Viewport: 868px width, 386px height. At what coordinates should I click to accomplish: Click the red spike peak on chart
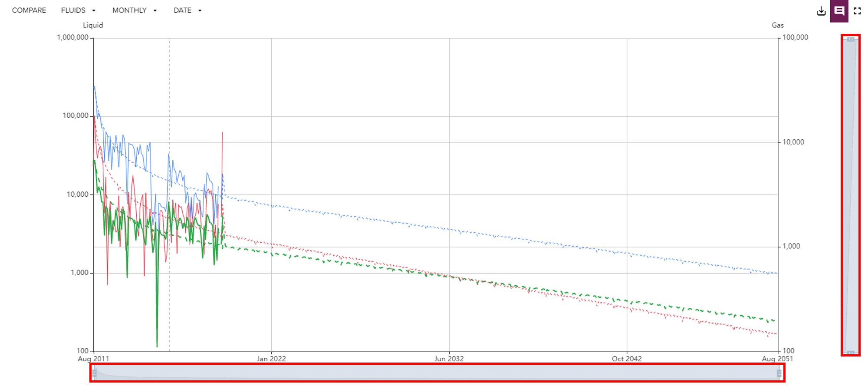[223, 133]
